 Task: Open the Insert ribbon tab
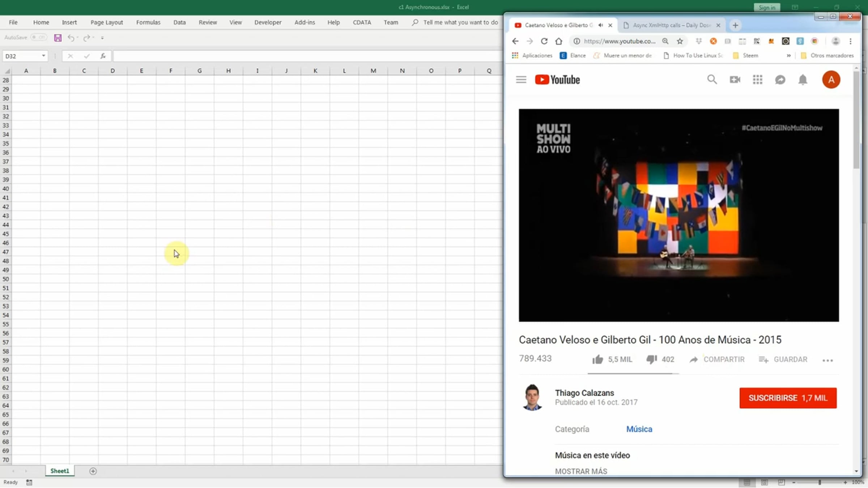[69, 22]
